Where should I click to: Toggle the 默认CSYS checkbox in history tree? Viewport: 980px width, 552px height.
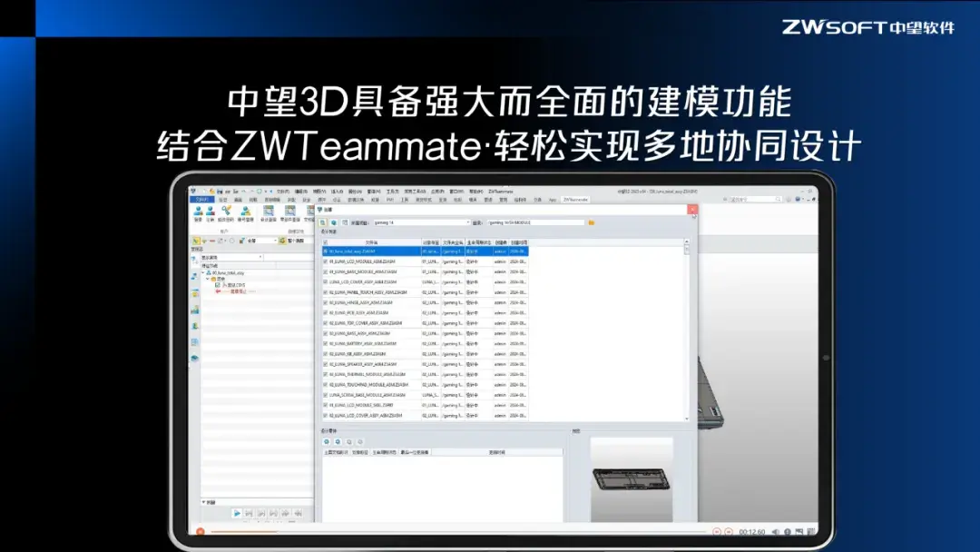point(218,285)
